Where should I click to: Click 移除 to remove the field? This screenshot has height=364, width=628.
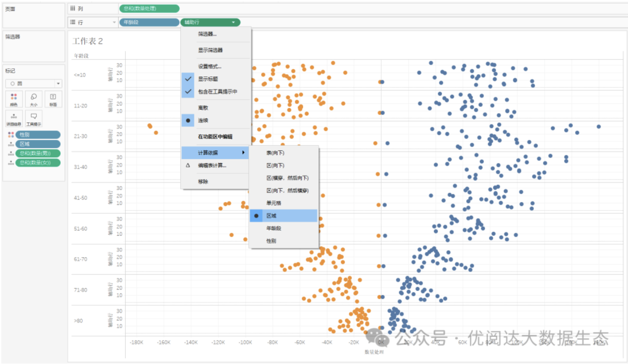coord(203,182)
